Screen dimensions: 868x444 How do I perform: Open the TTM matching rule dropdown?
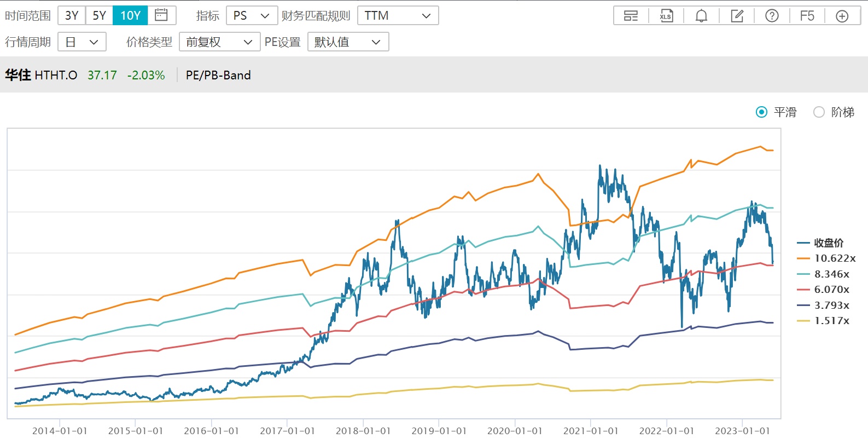(x=398, y=15)
